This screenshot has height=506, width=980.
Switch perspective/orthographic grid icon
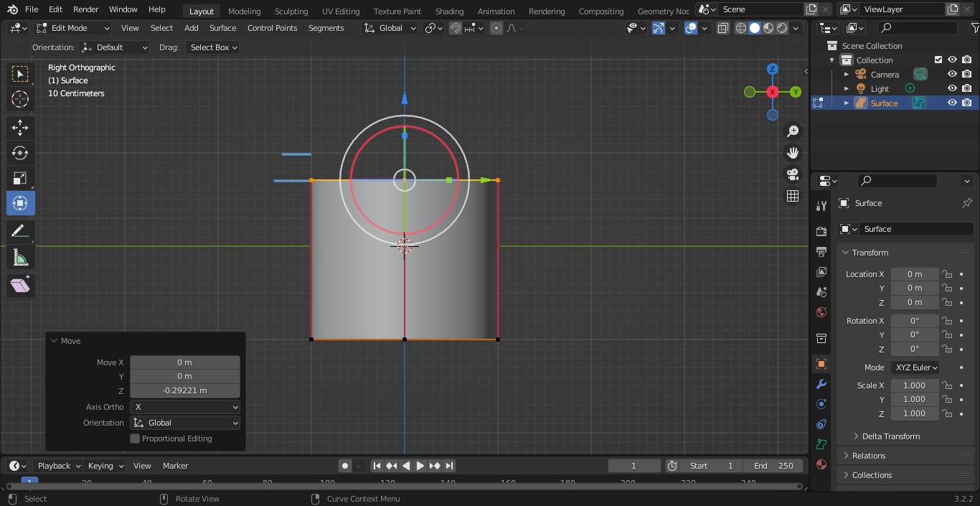(x=793, y=196)
